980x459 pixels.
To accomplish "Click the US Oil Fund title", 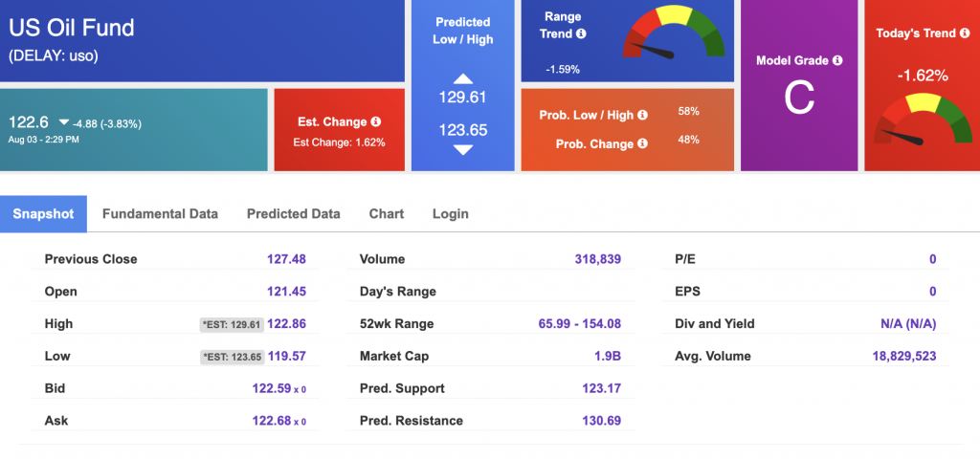I will coord(71,28).
